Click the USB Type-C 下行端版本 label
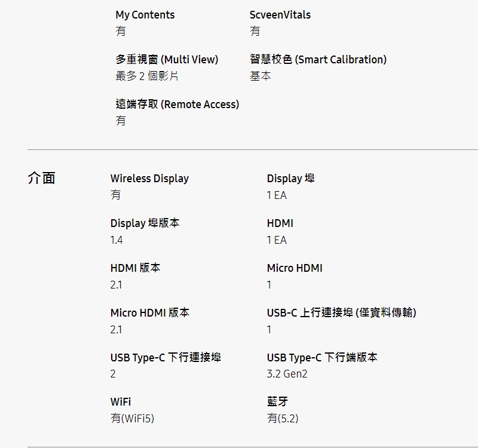This screenshot has height=448, width=478. pos(322,358)
